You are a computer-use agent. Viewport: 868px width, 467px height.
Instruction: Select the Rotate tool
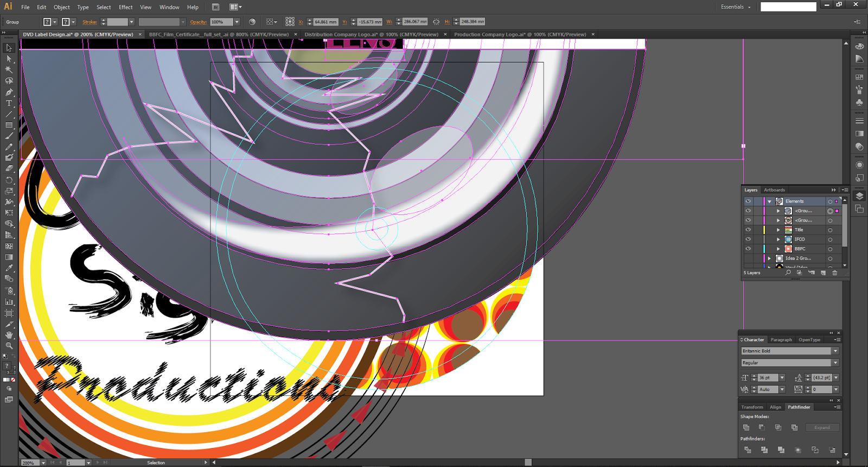(x=9, y=180)
